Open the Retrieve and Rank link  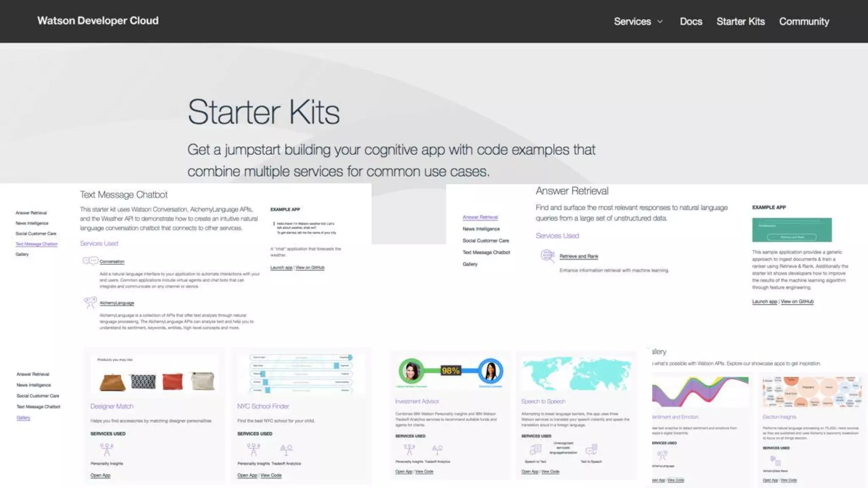579,256
